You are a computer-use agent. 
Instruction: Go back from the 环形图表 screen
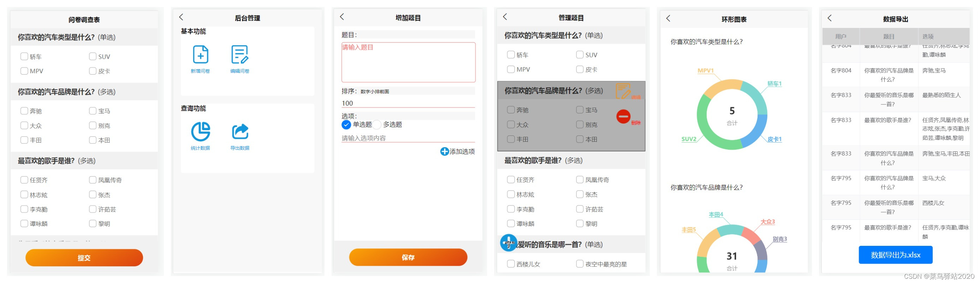point(669,18)
